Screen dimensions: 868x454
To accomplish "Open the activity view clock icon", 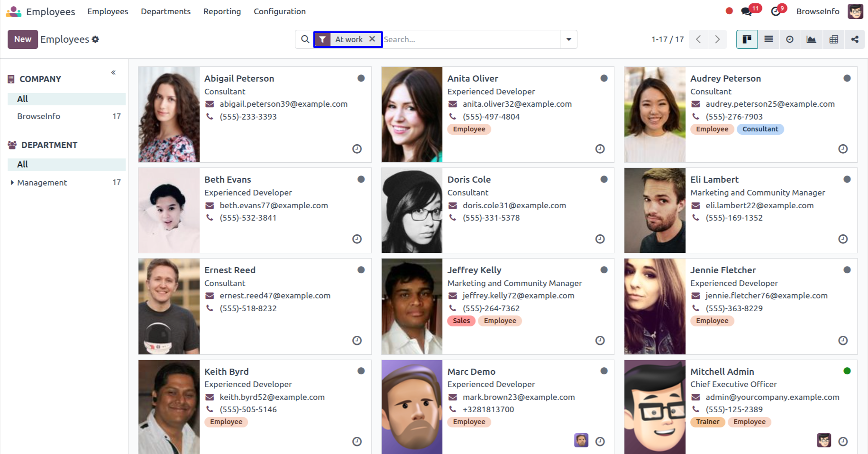I will (x=790, y=39).
